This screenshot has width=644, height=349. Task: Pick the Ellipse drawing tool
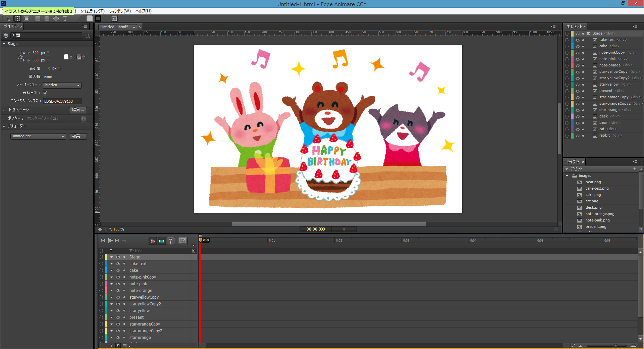tap(56, 19)
